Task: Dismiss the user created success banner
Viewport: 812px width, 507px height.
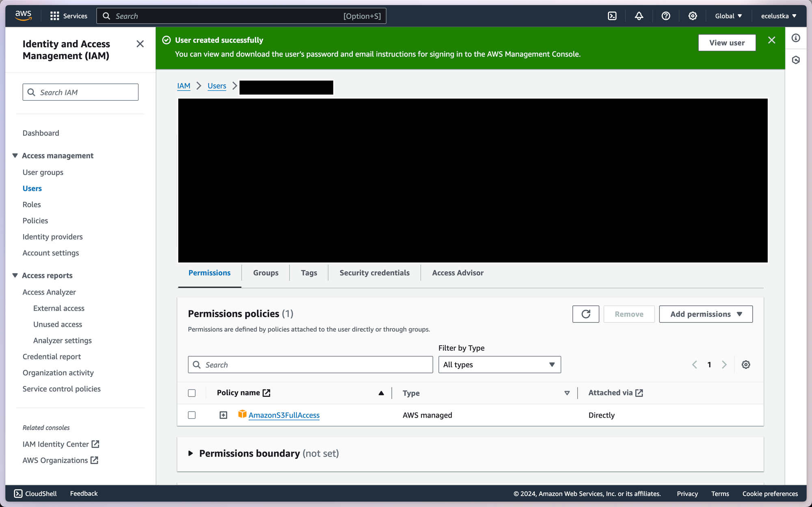Action: [771, 40]
